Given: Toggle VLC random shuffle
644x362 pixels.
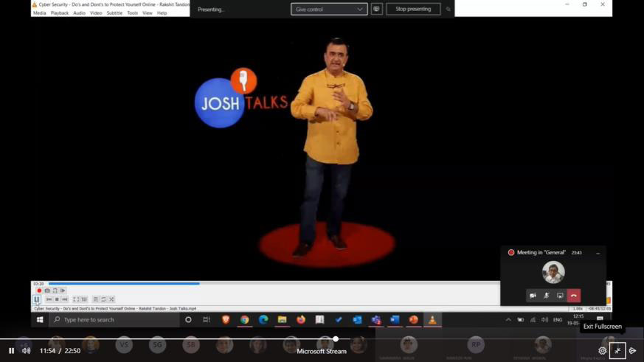Looking at the screenshot, I should point(111,299).
